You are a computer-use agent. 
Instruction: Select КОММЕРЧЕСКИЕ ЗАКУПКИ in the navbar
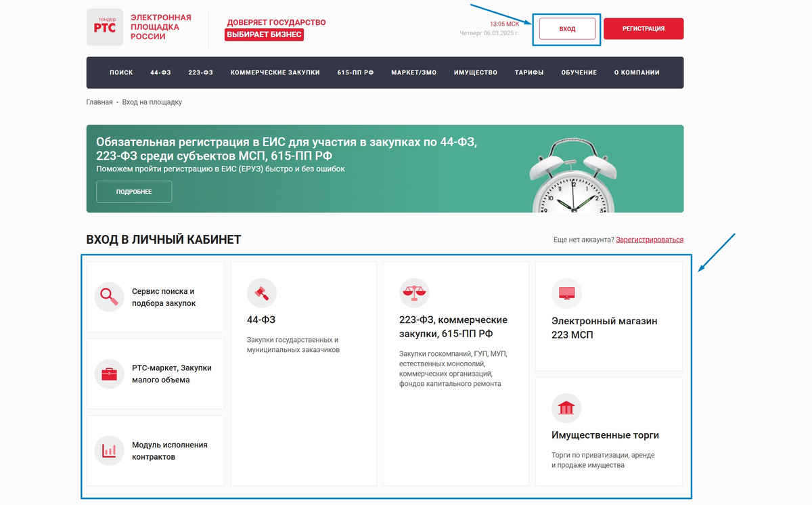click(x=275, y=72)
